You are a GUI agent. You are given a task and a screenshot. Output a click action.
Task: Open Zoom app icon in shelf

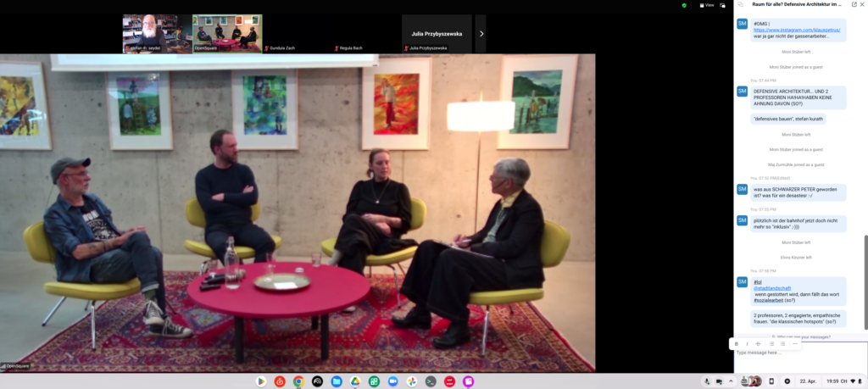point(392,381)
